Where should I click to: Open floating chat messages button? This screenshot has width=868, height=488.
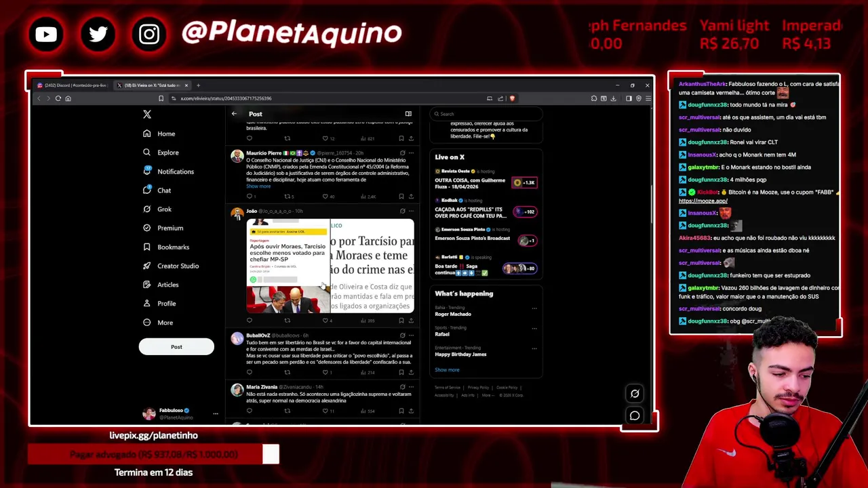635,415
